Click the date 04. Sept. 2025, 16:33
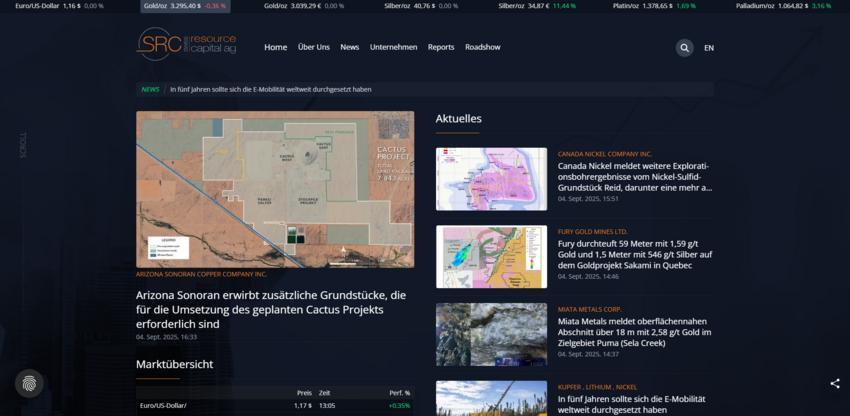The width and height of the screenshot is (850, 416). click(x=166, y=337)
